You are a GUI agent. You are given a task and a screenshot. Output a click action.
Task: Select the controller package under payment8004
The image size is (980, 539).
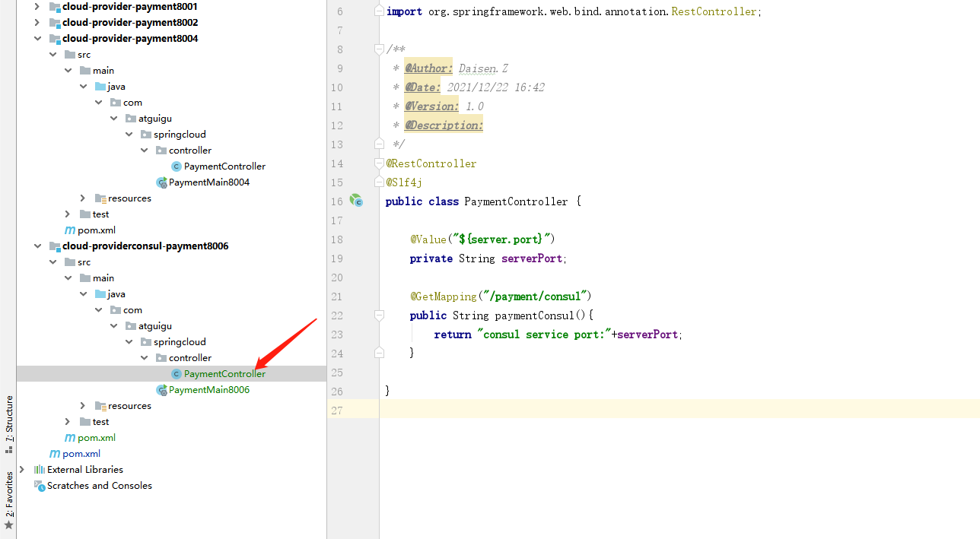click(x=190, y=151)
